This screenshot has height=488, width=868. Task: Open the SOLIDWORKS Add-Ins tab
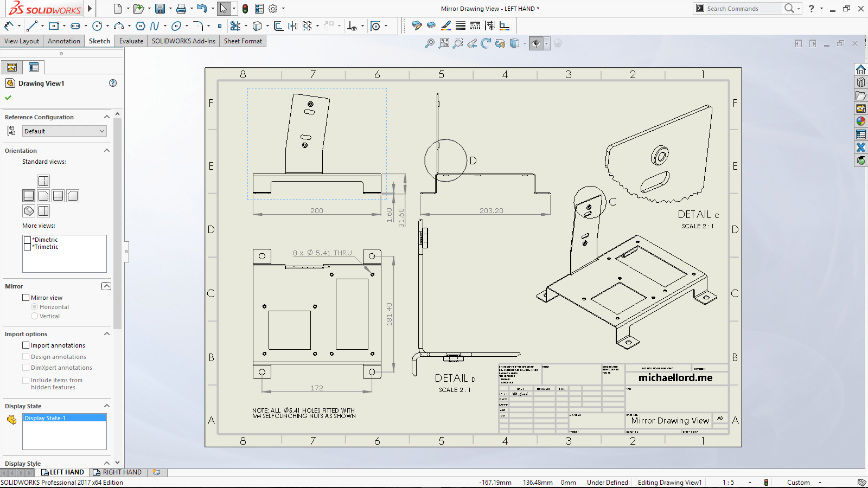(183, 41)
